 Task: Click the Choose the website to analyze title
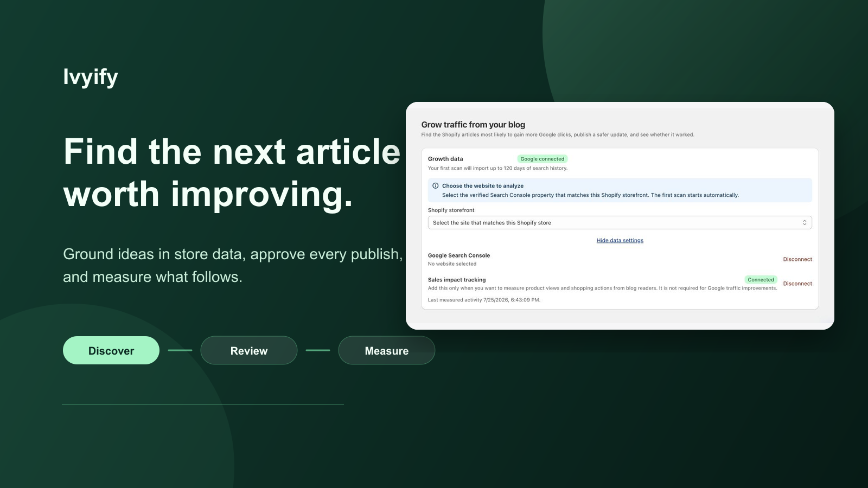click(x=483, y=186)
